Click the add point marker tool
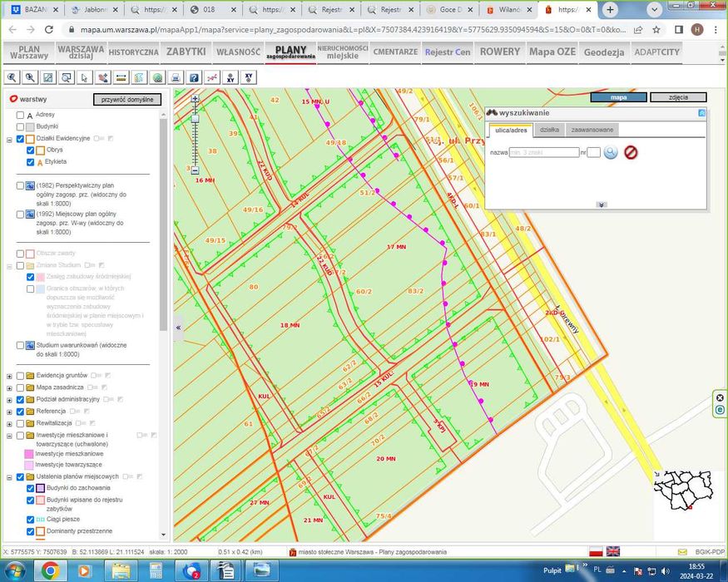The height and width of the screenshot is (582, 728). click(103, 77)
